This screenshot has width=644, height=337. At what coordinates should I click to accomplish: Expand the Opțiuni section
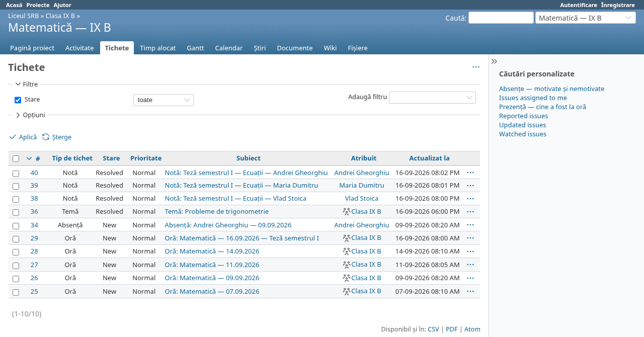30,115
